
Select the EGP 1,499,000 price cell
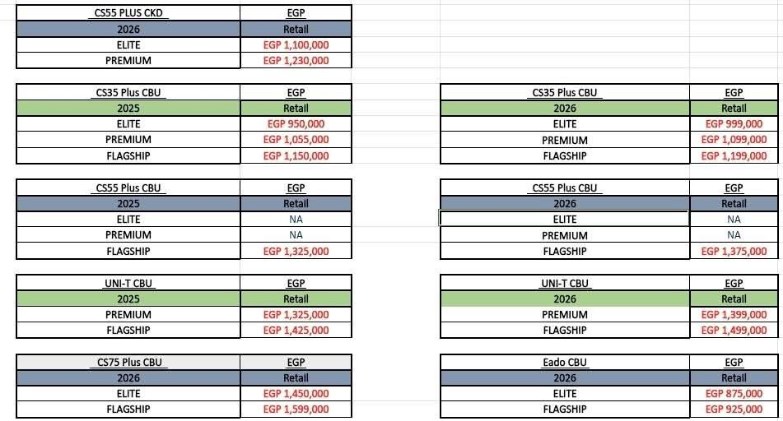733,330
